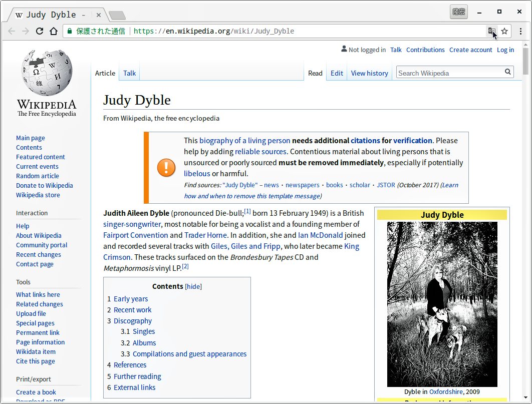Click the green secure padlock icon

pos(70,31)
